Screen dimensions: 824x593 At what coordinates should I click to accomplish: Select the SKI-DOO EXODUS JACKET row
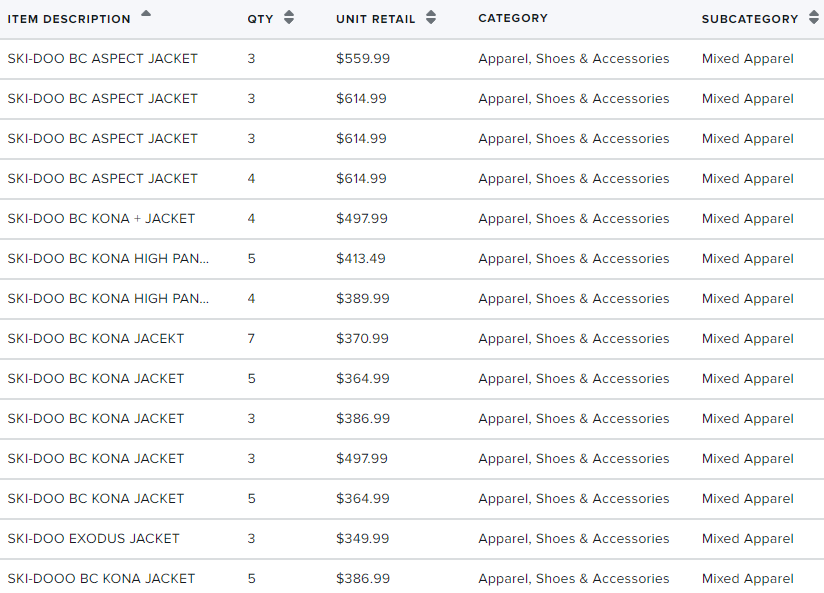(412, 539)
